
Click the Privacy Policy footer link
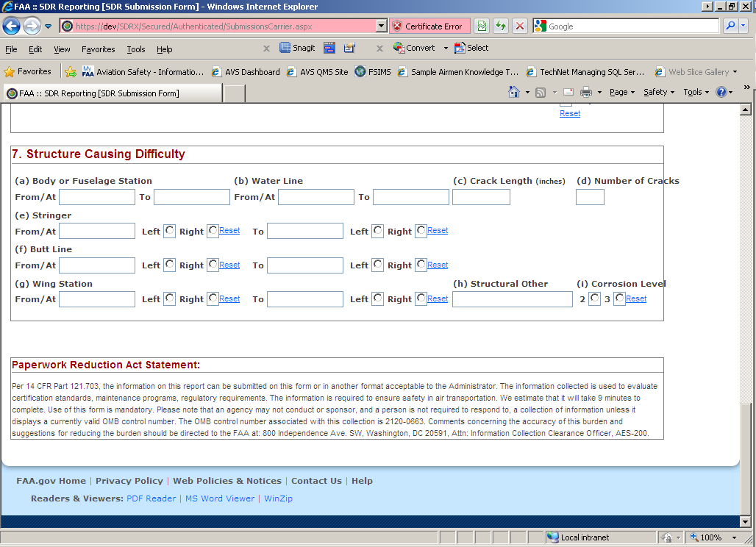(x=129, y=481)
